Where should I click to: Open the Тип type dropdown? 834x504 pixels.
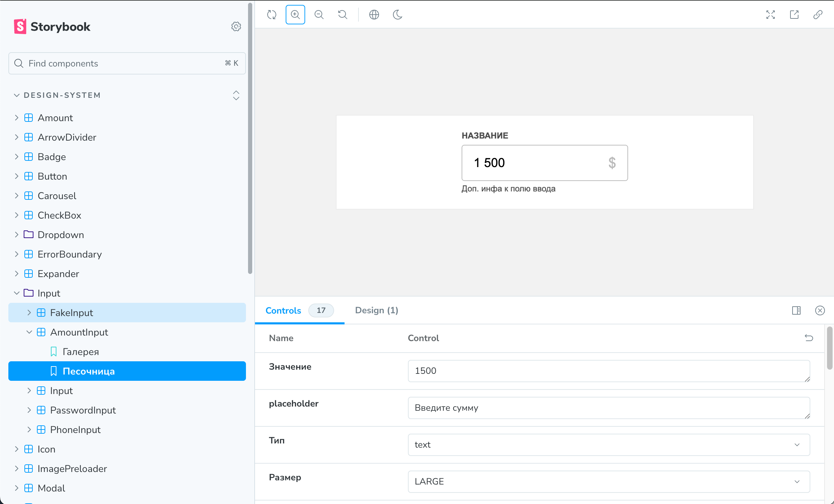[608, 445]
